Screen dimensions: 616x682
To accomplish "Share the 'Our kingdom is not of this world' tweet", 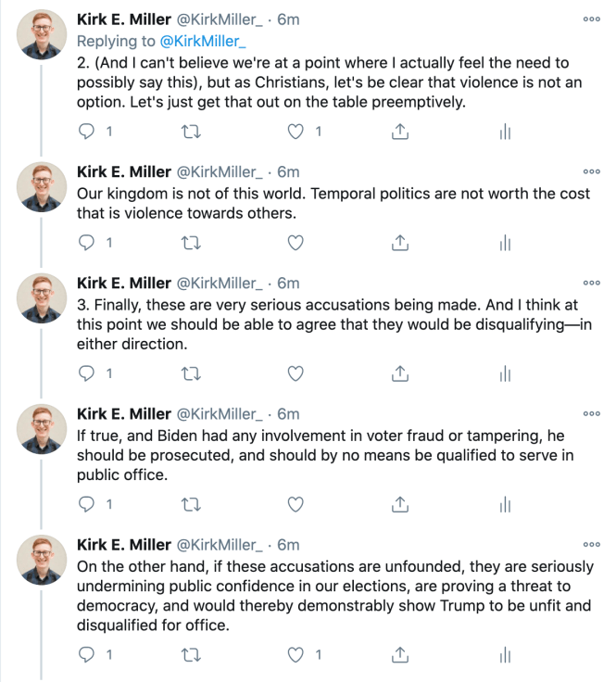I will coord(400,243).
